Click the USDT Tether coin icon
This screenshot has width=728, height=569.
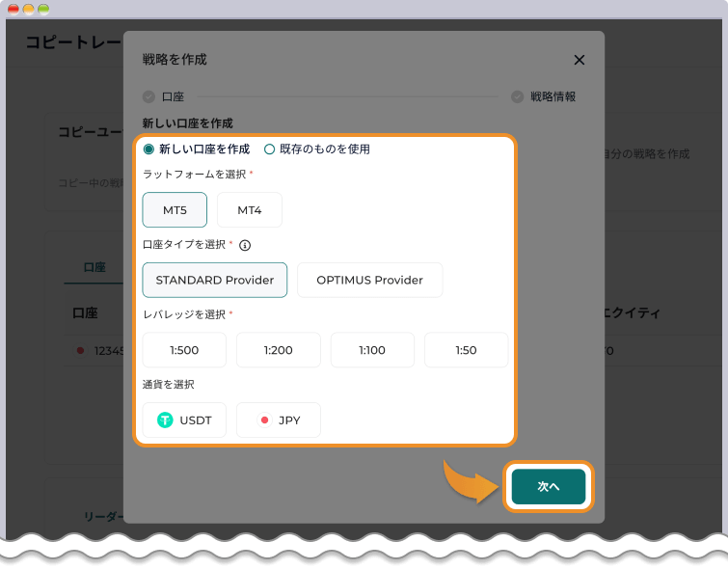[x=165, y=420]
